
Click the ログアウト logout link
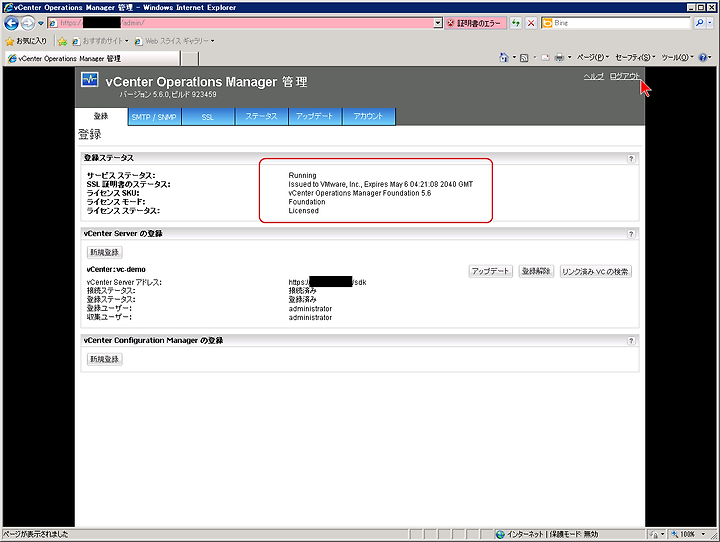pyautogui.click(x=624, y=76)
